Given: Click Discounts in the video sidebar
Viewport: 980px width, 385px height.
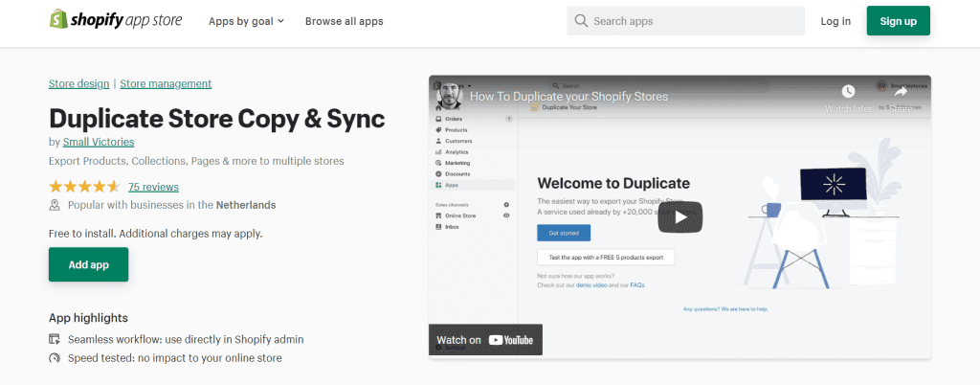Looking at the screenshot, I should 457,173.
